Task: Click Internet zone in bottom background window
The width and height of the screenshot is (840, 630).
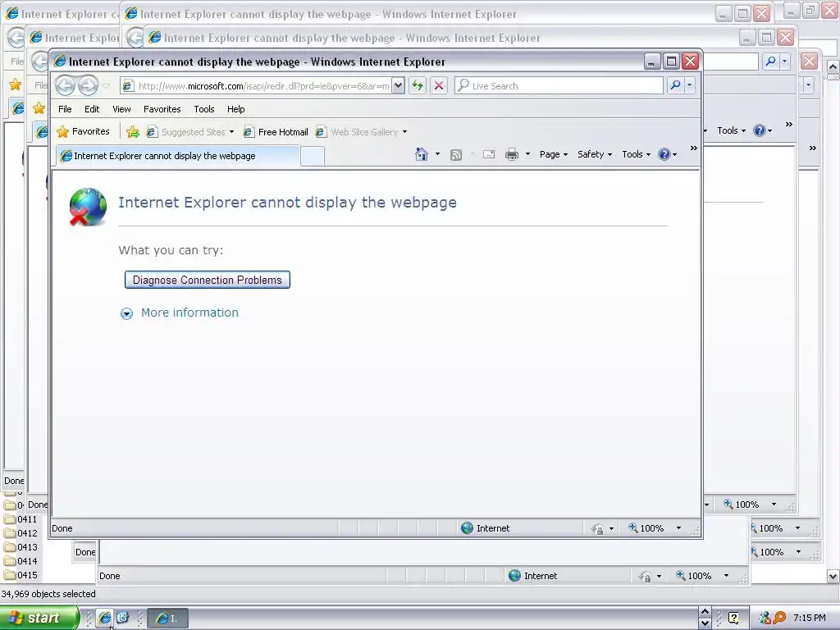Action: click(533, 576)
